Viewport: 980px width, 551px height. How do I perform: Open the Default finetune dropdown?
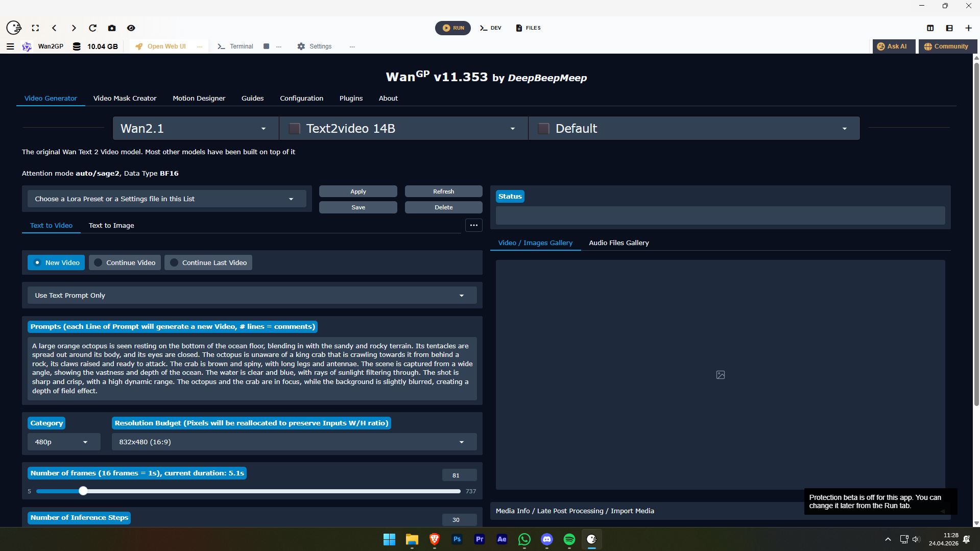694,128
